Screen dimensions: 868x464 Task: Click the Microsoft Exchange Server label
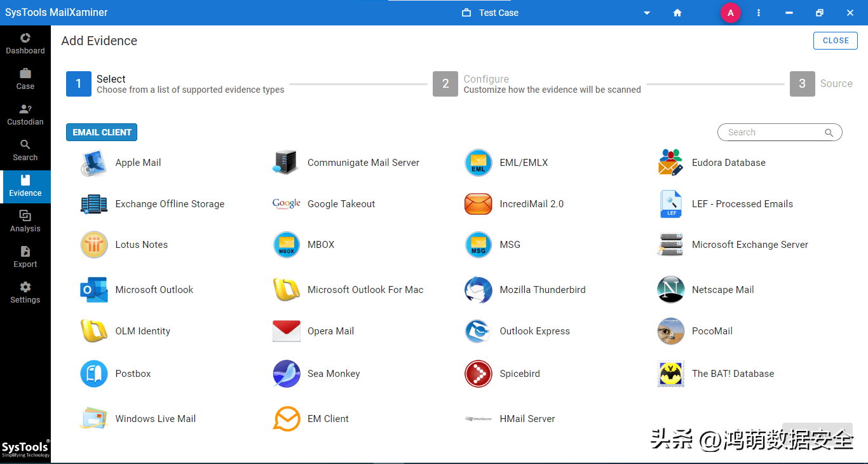[x=750, y=245]
